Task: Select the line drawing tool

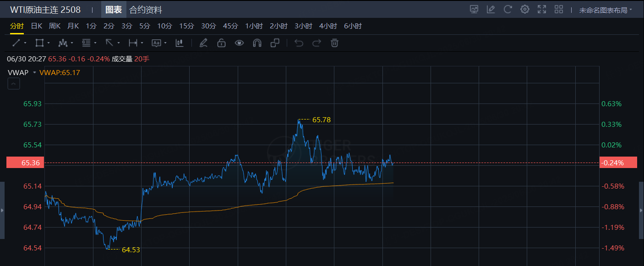Action: [16, 43]
